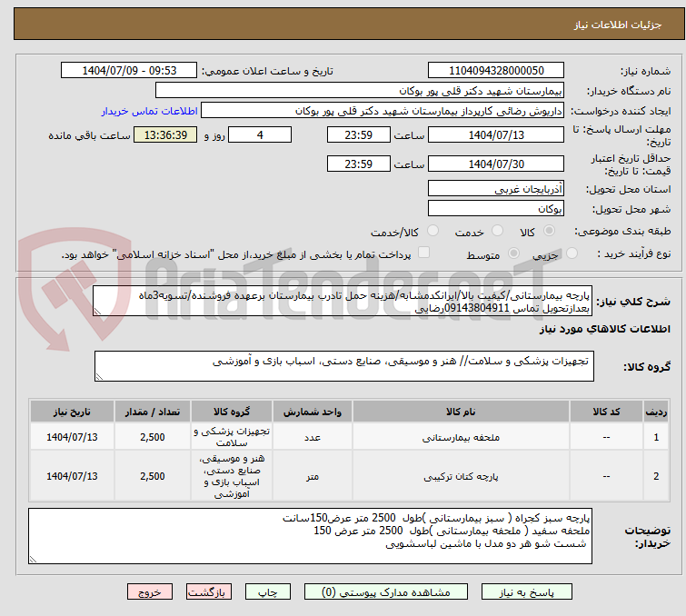Click the remaining days field showing 4

[260, 134]
